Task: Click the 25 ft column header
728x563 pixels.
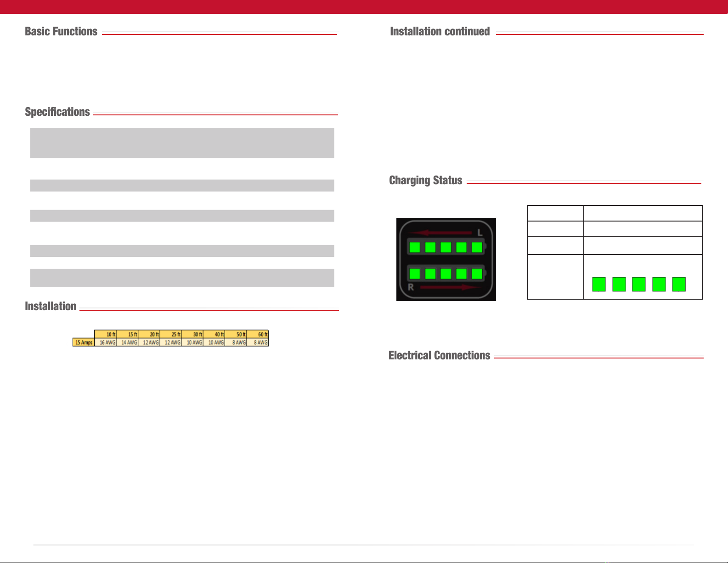Action: click(x=171, y=334)
